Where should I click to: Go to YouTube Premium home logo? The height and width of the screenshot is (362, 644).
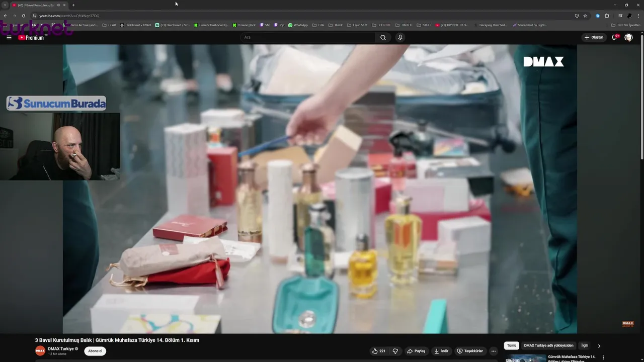[31, 37]
